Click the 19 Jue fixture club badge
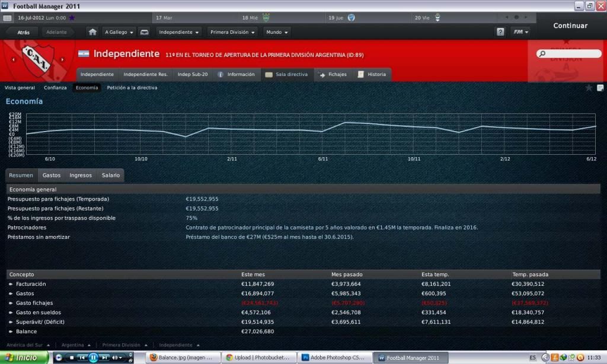 click(x=351, y=17)
